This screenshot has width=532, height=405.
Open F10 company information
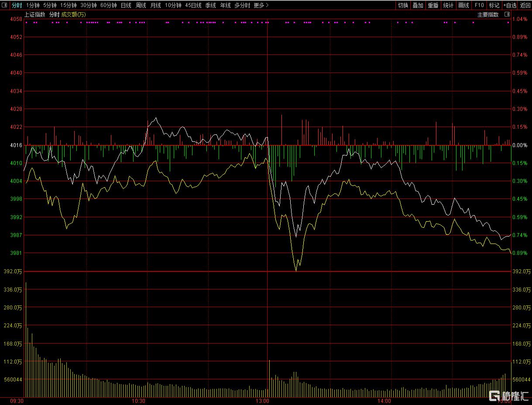(479, 5)
